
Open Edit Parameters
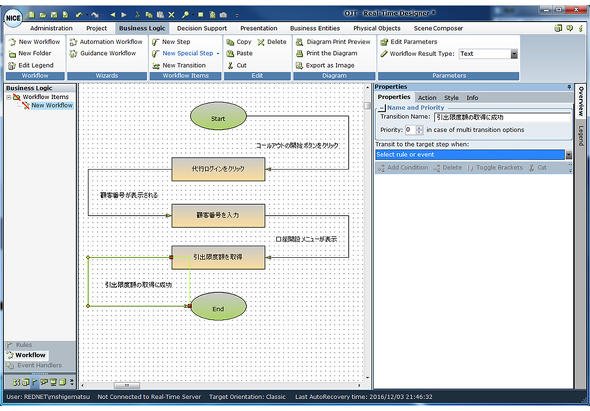pyautogui.click(x=409, y=42)
